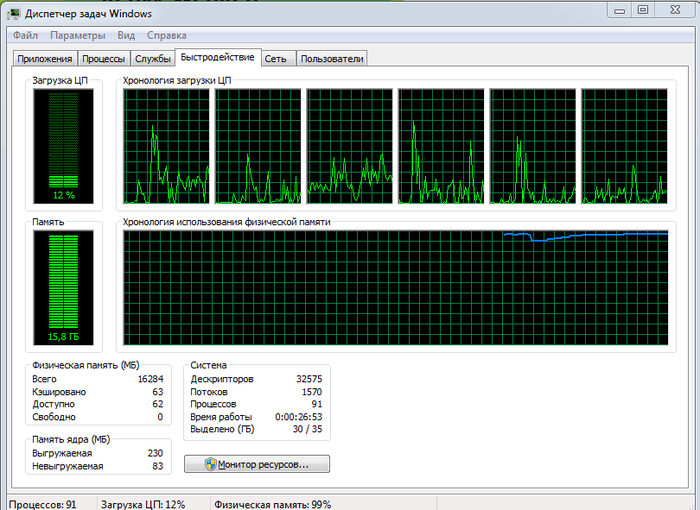Open the Файл menu

click(25, 35)
